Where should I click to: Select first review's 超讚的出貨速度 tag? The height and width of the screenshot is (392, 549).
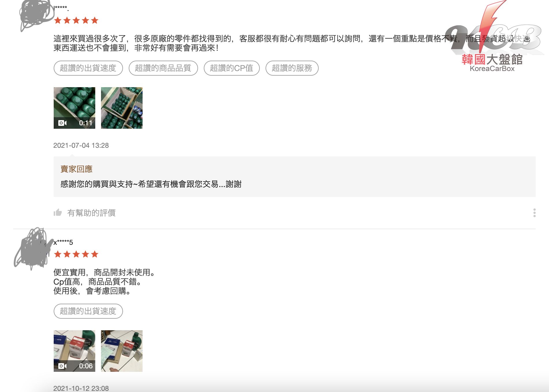point(88,68)
